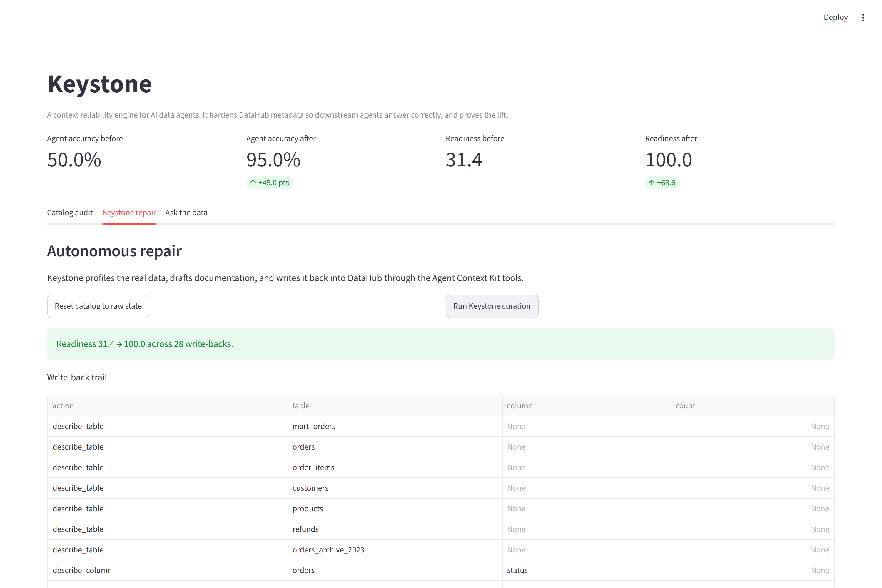Select the customers table cell
This screenshot has height=588, width=882.
pos(395,488)
